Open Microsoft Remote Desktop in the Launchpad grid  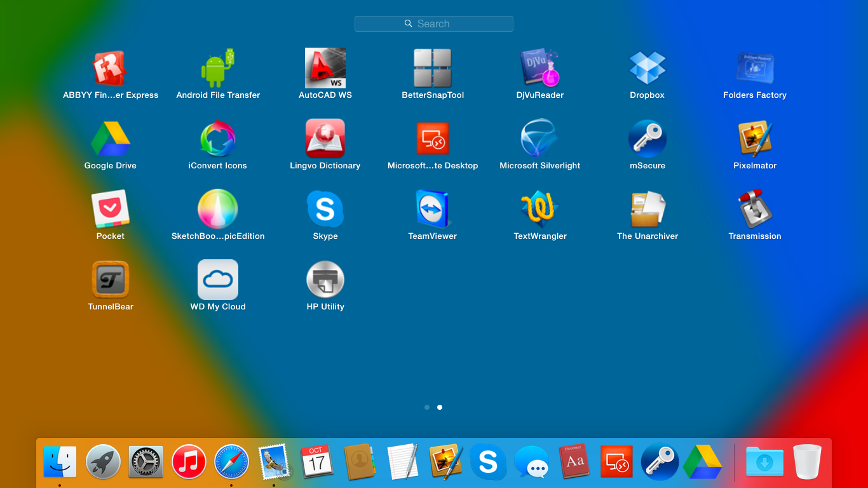[433, 139]
